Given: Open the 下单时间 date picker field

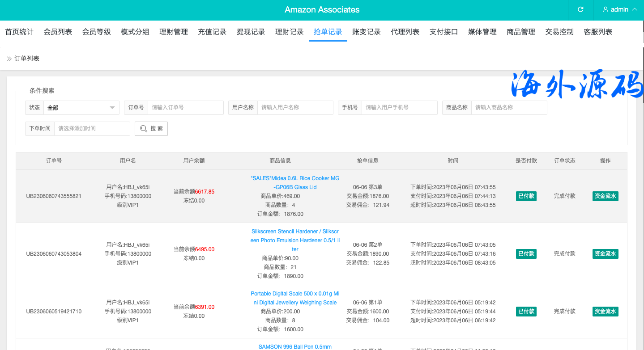Looking at the screenshot, I should coord(92,129).
